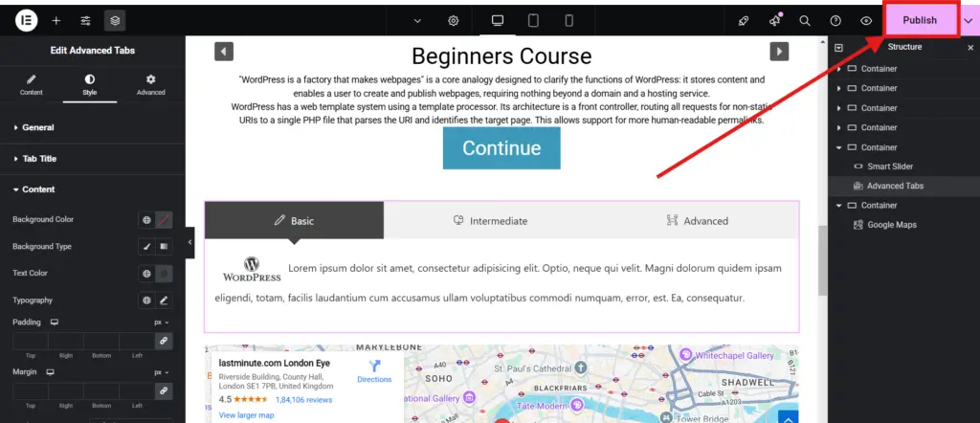Switch to tablet responsive view

tap(533, 21)
